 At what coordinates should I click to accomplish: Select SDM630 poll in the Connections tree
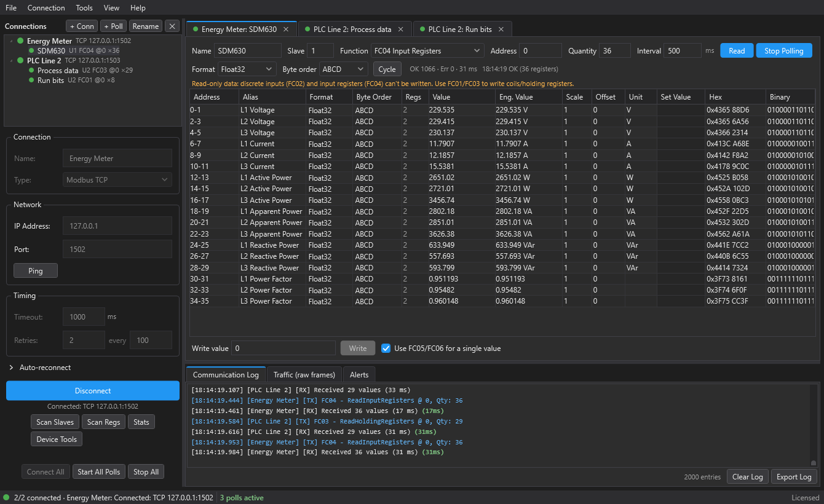click(74, 51)
